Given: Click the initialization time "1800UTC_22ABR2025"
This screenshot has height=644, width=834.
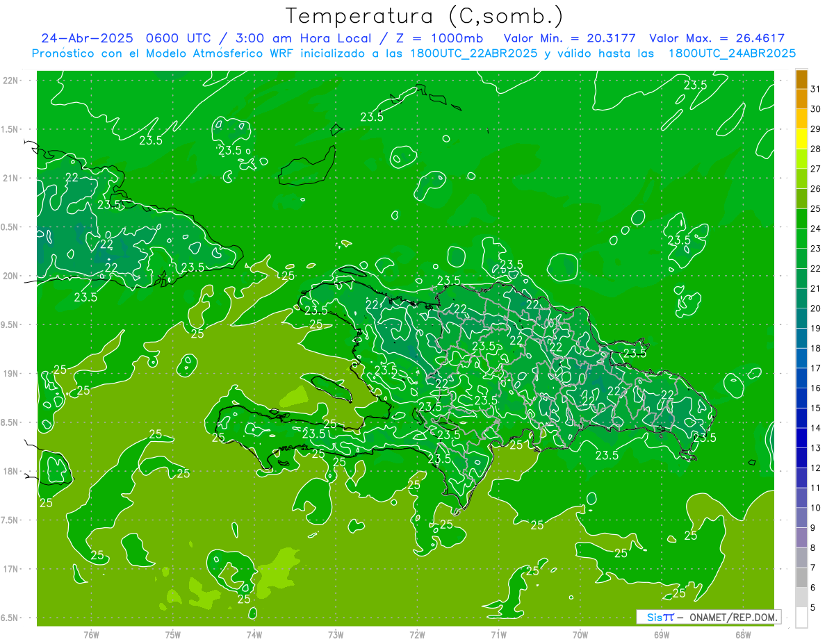Looking at the screenshot, I should (474, 53).
